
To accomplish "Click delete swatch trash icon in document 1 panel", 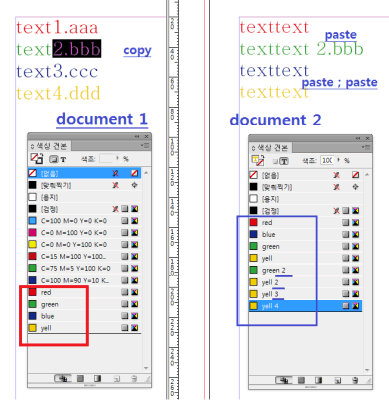I will pyautogui.click(x=134, y=378).
